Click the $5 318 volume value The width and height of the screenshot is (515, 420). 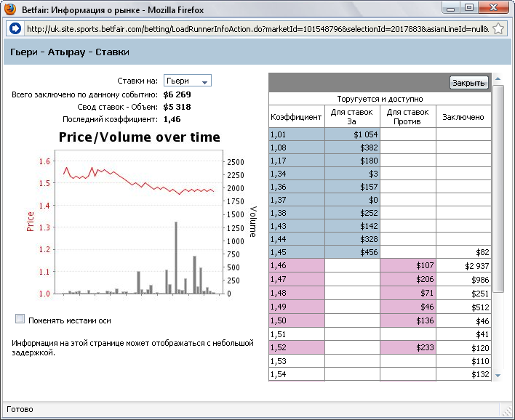[x=177, y=107]
